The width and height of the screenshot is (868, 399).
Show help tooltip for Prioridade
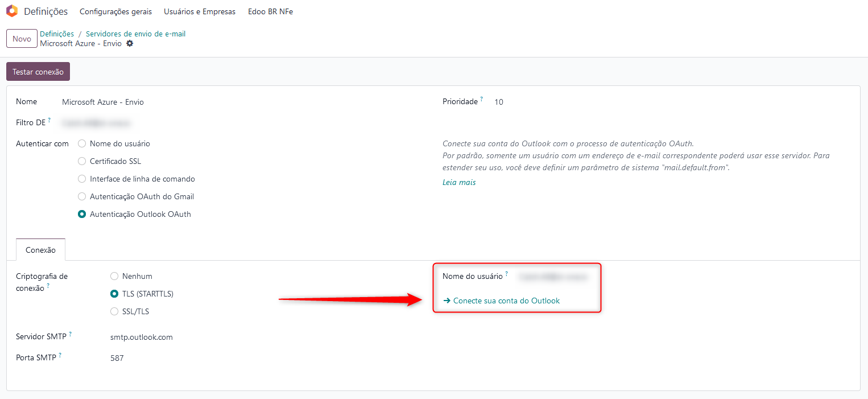pos(482,99)
